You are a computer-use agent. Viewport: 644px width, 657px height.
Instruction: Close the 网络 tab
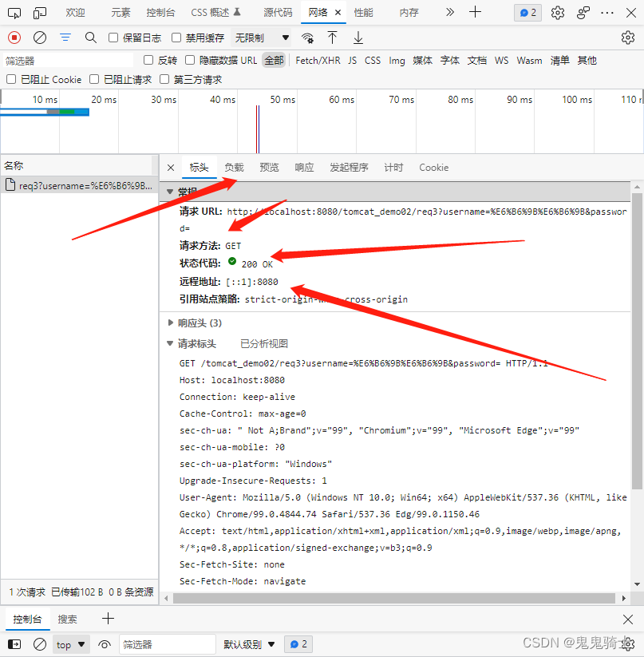click(338, 13)
